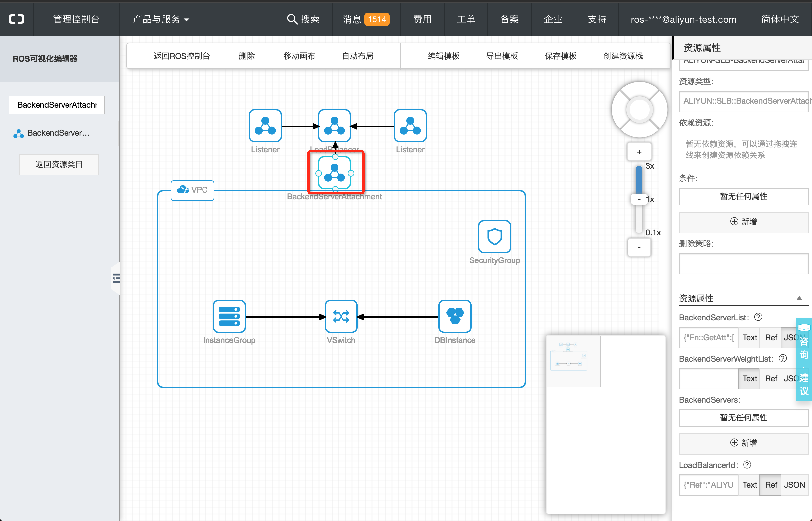Click 自动布局 in the toolbar
This screenshot has height=521, width=812.
click(x=358, y=56)
